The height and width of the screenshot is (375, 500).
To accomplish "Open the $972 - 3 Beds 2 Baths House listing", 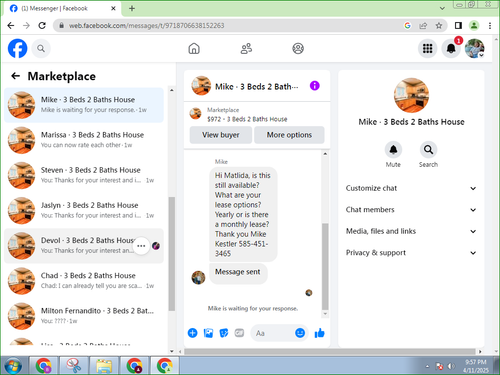I will coord(247,119).
